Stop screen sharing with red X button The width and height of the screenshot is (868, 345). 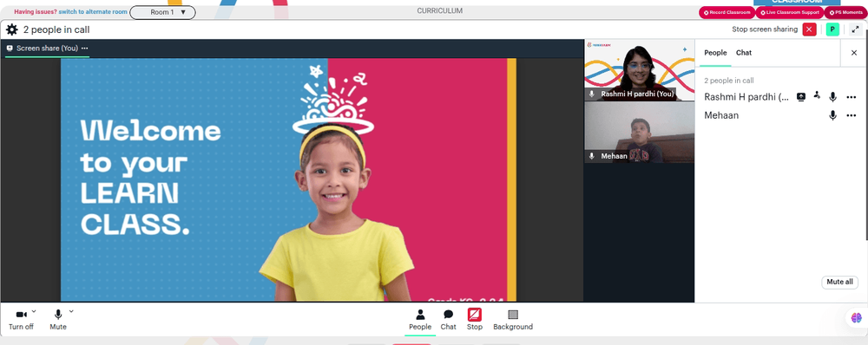coord(809,29)
